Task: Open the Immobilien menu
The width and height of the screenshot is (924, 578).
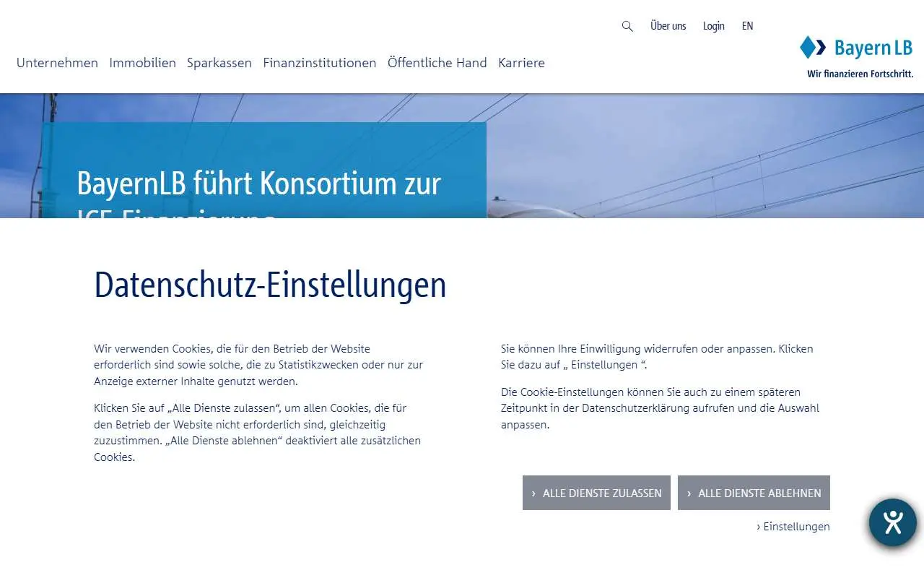Action: coord(142,63)
